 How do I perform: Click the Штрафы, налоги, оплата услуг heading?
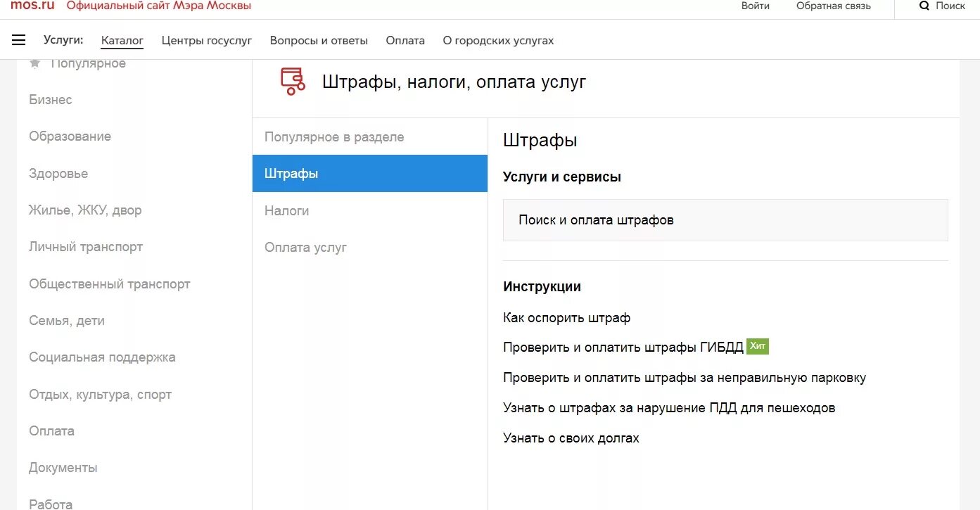click(x=454, y=82)
